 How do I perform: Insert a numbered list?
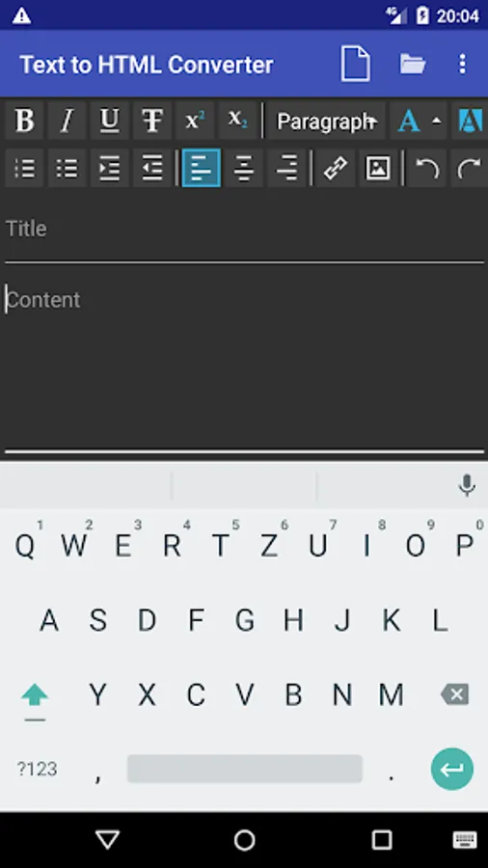[24, 168]
